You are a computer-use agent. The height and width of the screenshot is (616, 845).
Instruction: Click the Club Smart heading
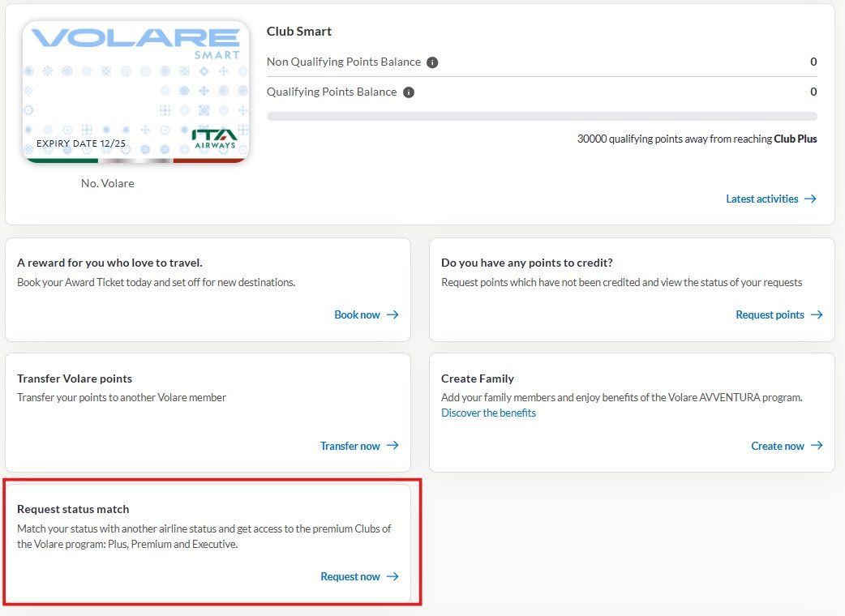pyautogui.click(x=299, y=32)
